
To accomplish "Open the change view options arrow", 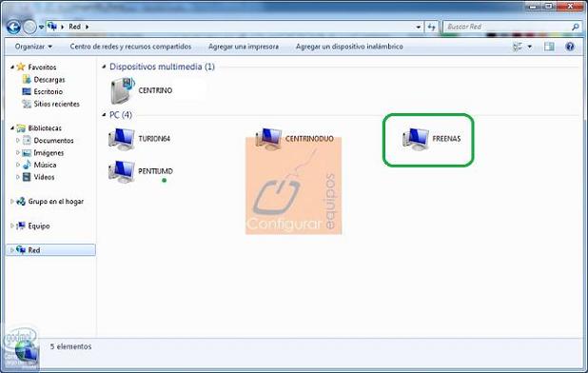I will point(530,47).
